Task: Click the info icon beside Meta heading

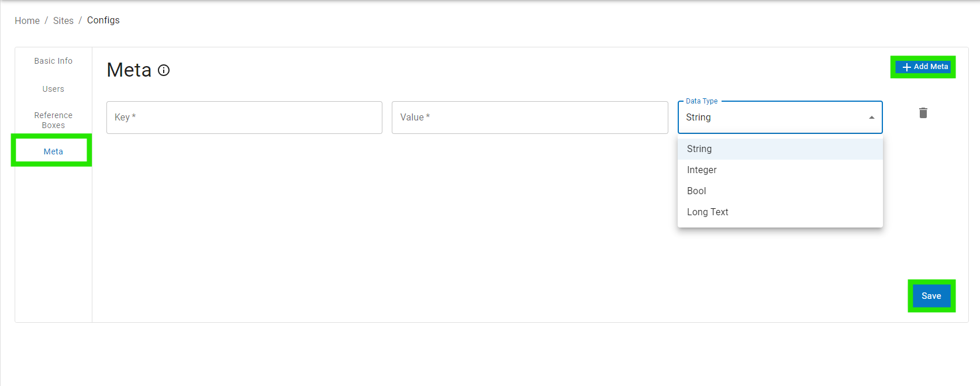Action: 164,70
